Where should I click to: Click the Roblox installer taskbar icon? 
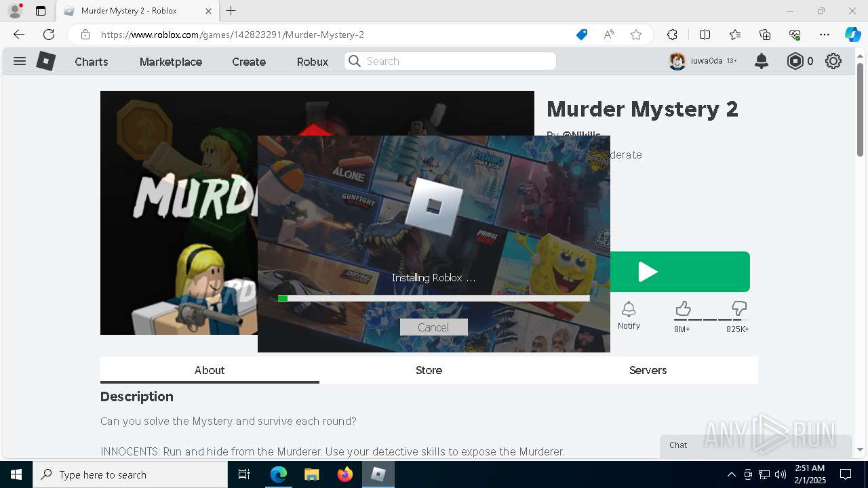378,474
